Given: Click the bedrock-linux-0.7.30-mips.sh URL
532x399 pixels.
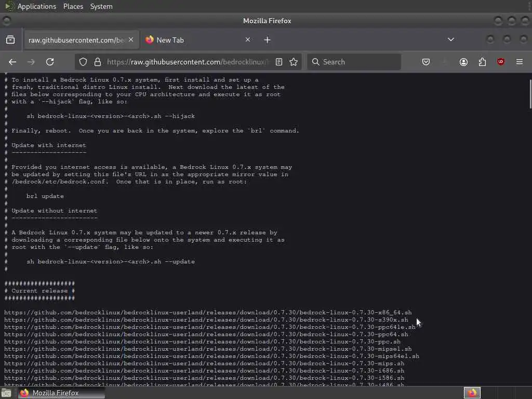Looking at the screenshot, I should pyautogui.click(x=204, y=363).
